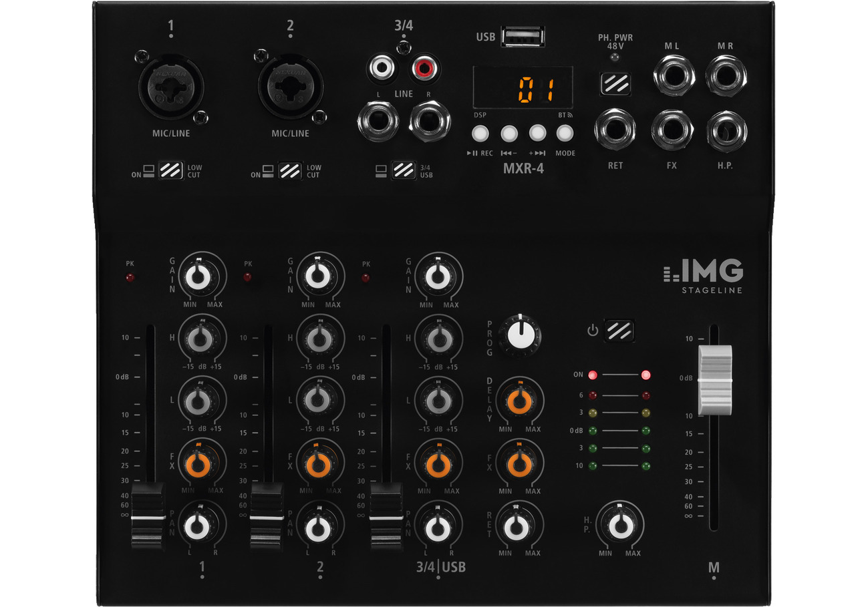The image size is (868, 607).
Task: Click the channel 2 XLR combo input
Action: pos(290,86)
